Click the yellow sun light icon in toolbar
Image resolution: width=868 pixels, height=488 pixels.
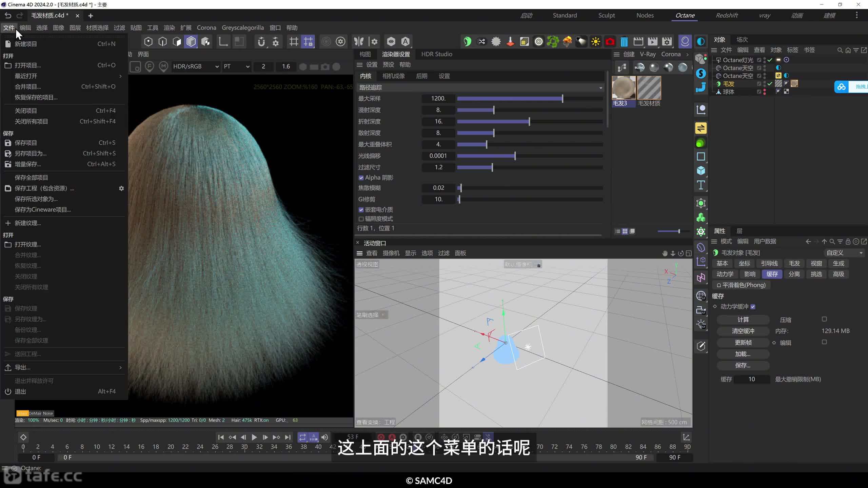point(595,41)
